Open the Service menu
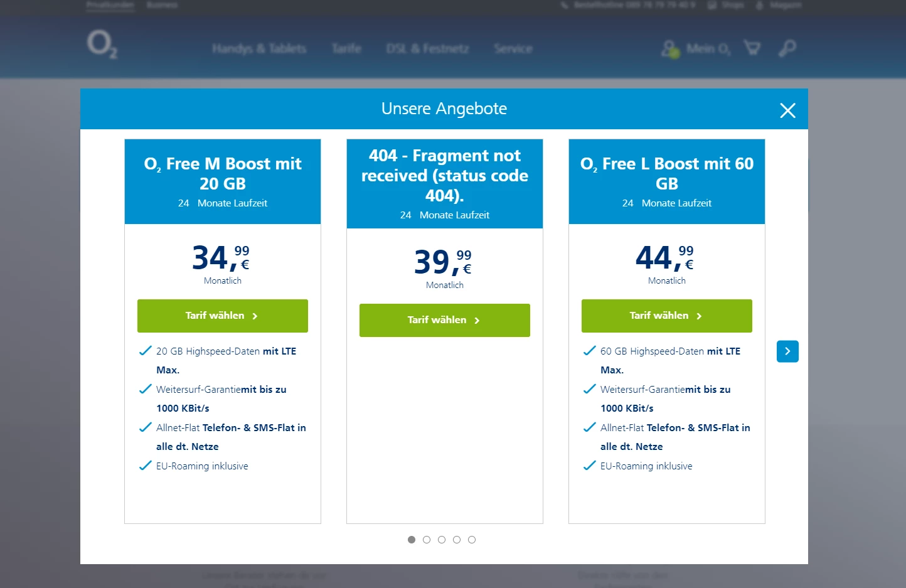Viewport: 906px width, 588px height. point(513,48)
